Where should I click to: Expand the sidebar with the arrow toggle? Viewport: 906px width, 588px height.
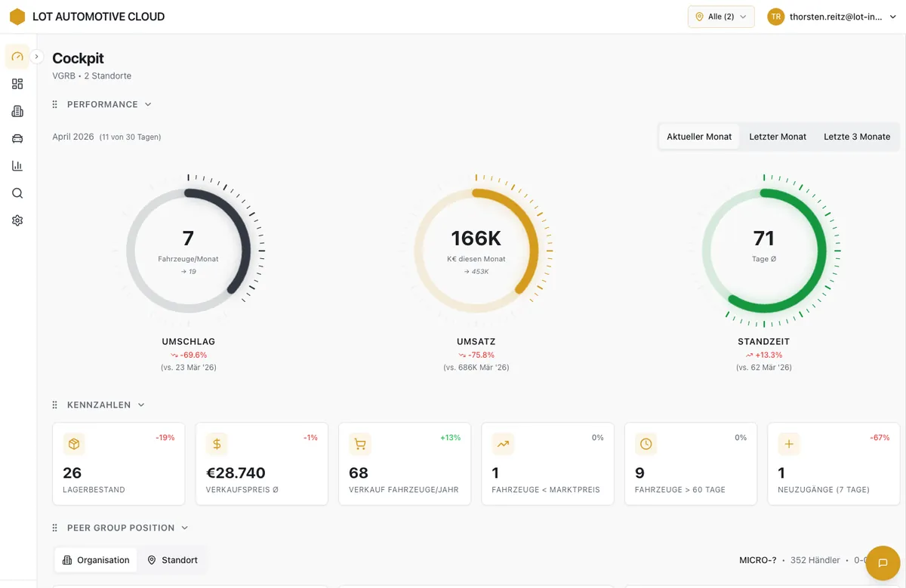click(x=36, y=57)
